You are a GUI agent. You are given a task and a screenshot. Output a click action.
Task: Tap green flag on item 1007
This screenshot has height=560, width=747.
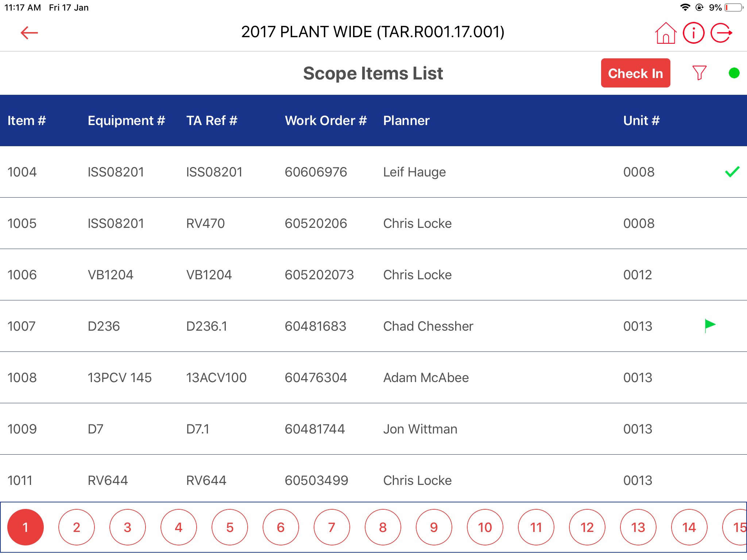tap(709, 325)
